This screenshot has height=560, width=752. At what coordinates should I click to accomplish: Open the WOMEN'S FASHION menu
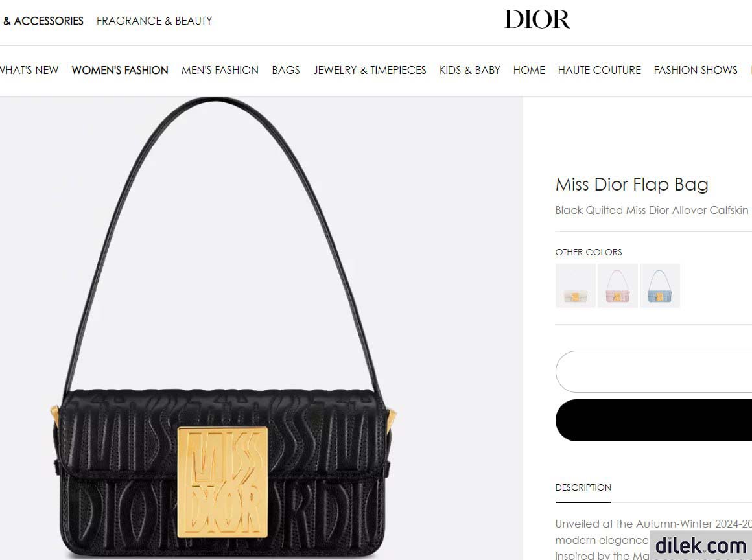[x=120, y=70]
